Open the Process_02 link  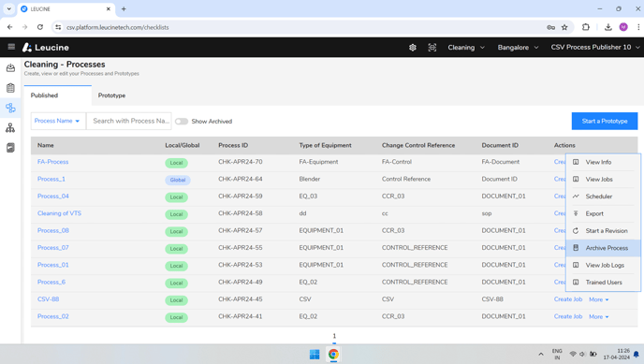coord(53,316)
